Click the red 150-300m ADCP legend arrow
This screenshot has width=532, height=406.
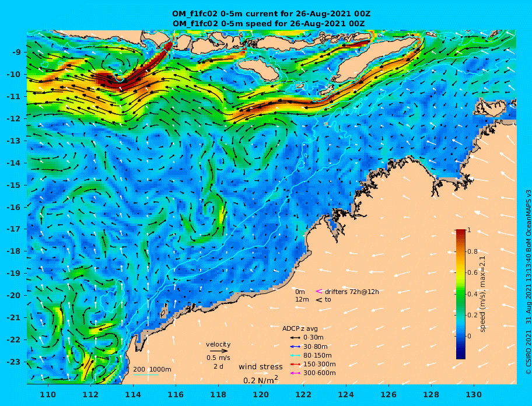(295, 364)
